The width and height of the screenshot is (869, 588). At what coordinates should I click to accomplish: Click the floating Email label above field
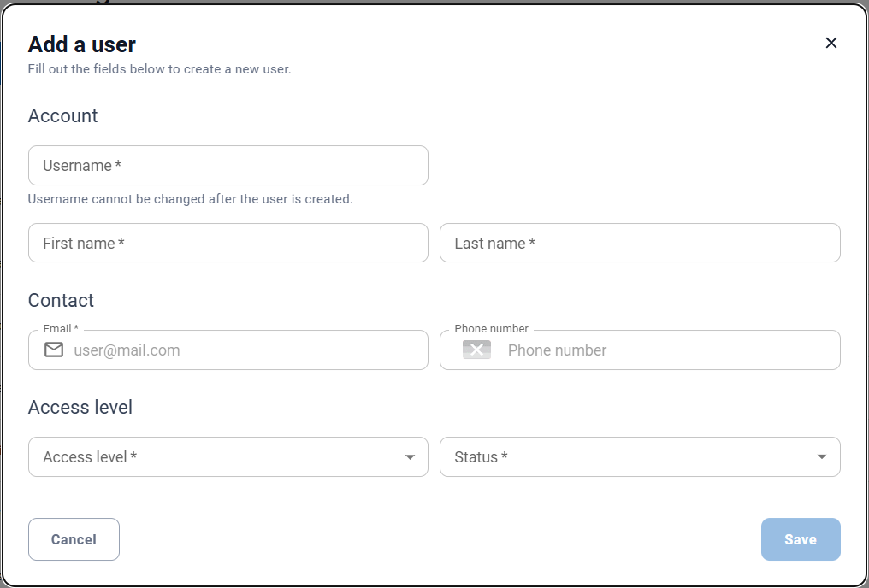pyautogui.click(x=60, y=329)
